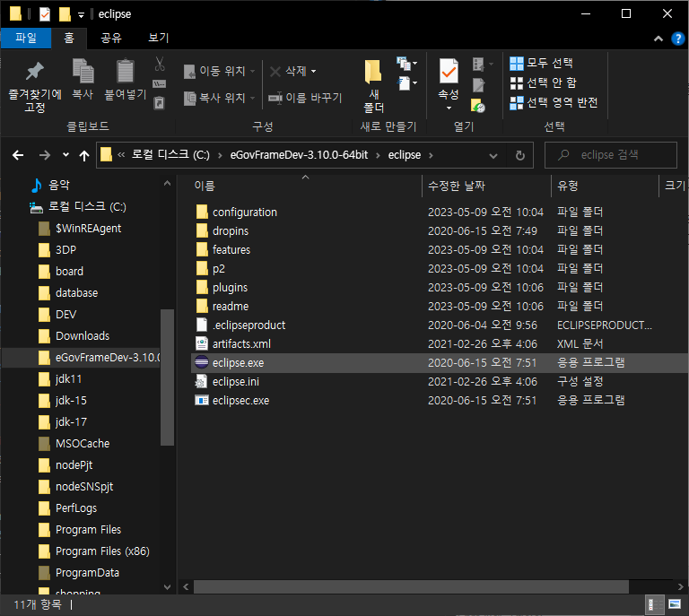Open the File tab
The height and width of the screenshot is (616, 689).
pyautogui.click(x=26, y=38)
